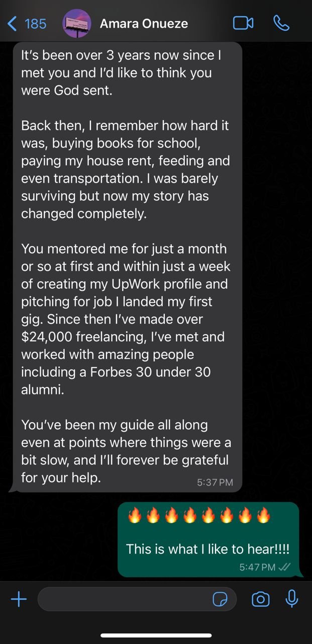Open the attachment menu with the plus icon
This screenshot has height=644, width=312.
(19, 599)
